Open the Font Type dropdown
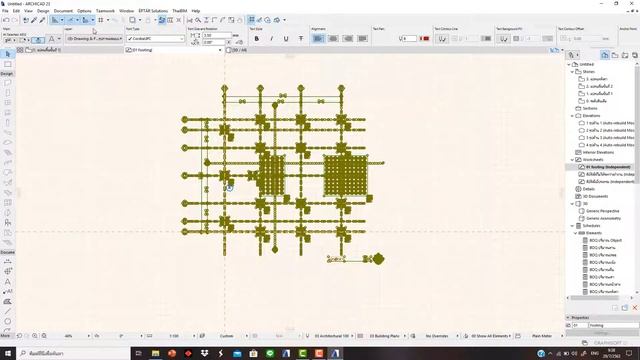The height and width of the screenshot is (360, 640). pos(156,39)
